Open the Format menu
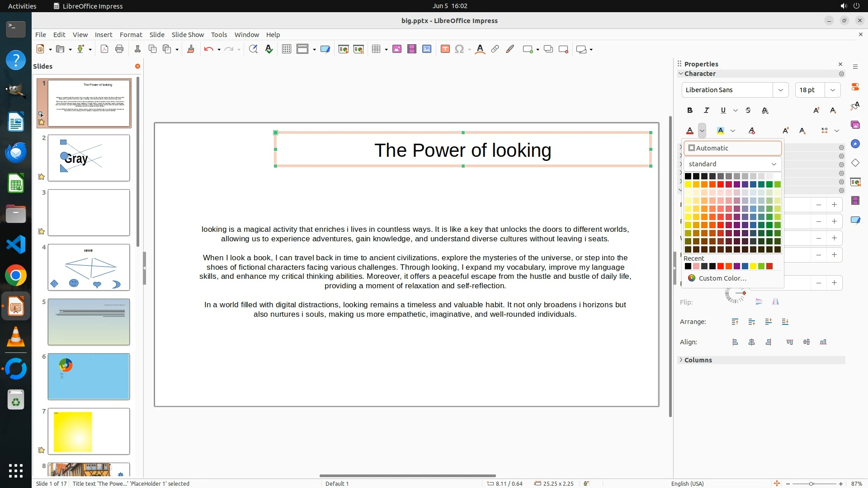This screenshot has height=488, width=868. pyautogui.click(x=131, y=35)
